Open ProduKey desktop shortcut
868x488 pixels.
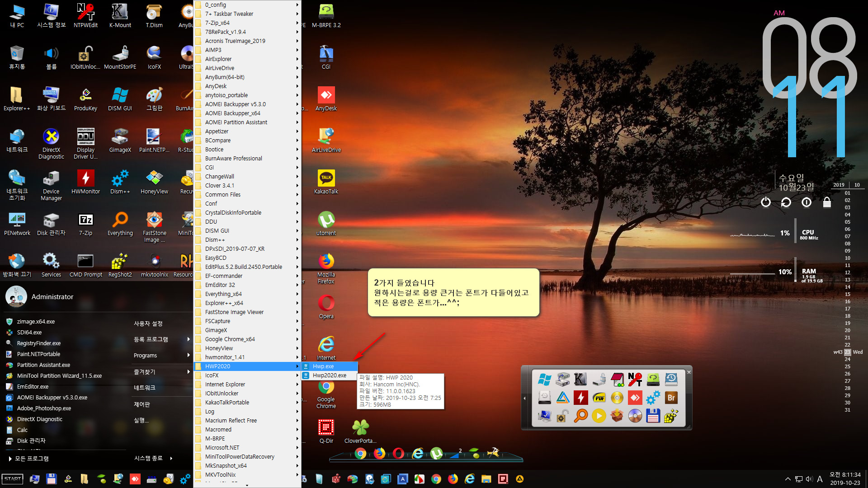pos(85,99)
